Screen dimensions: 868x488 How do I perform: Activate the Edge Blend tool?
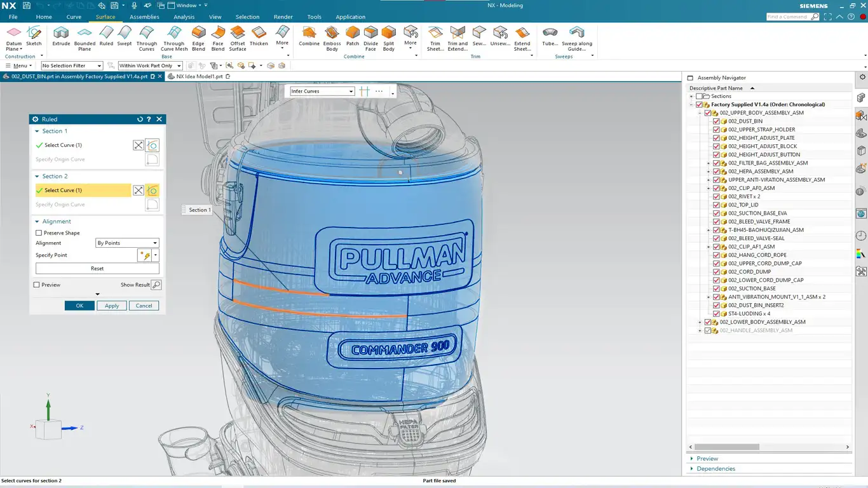198,38
